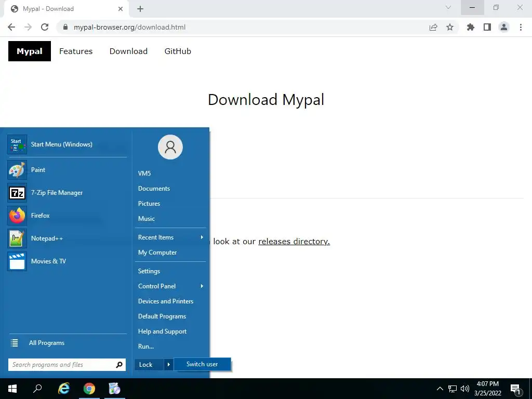Open a new Chrome tab
This screenshot has height=399, width=532.
140,9
